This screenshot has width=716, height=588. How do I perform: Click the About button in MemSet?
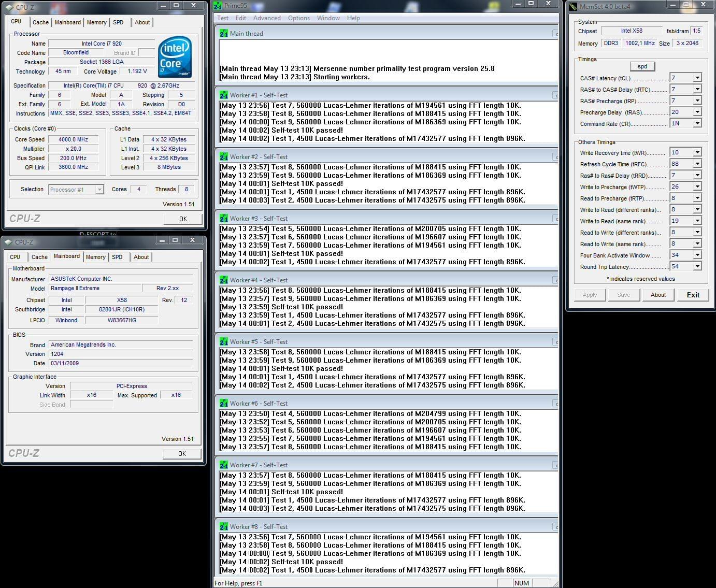[658, 295]
